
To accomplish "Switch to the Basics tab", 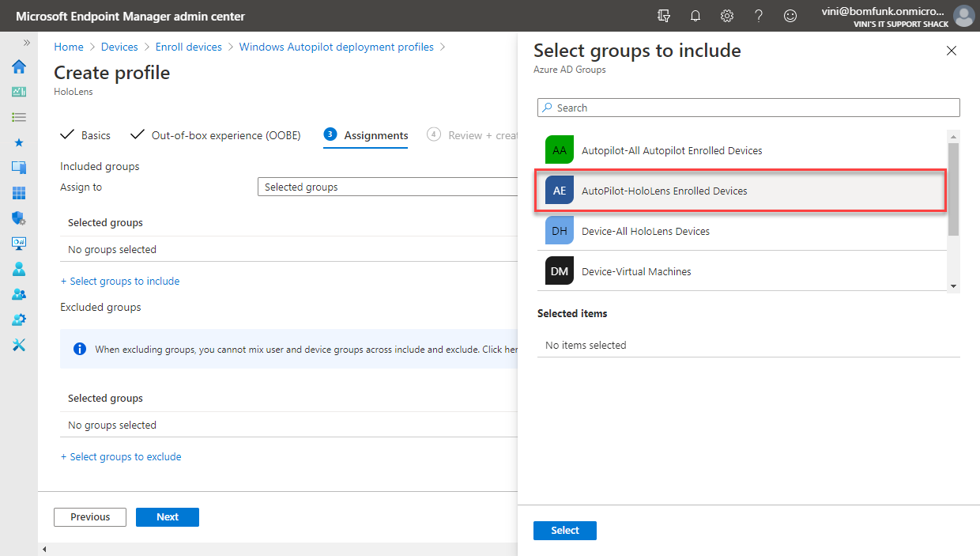I will 85,135.
